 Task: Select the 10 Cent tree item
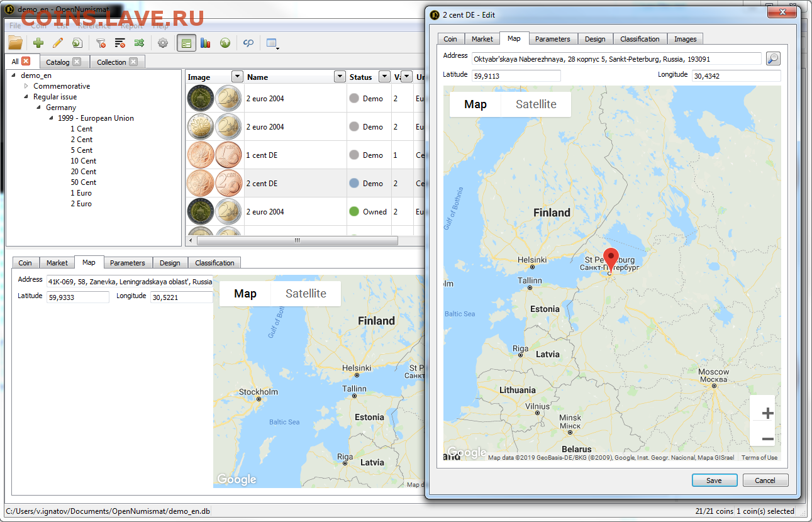(84, 161)
